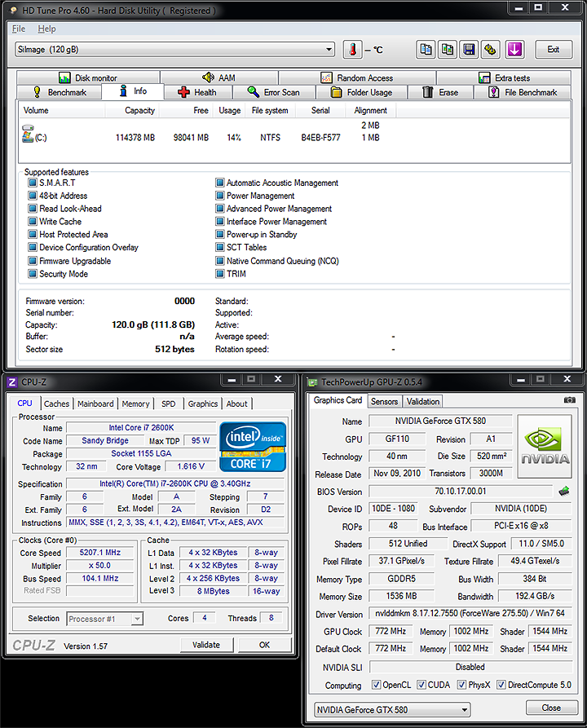Open the NVIDIA GeForce GTX 580 dropdown
This screenshot has width=587, height=728.
[x=392, y=709]
